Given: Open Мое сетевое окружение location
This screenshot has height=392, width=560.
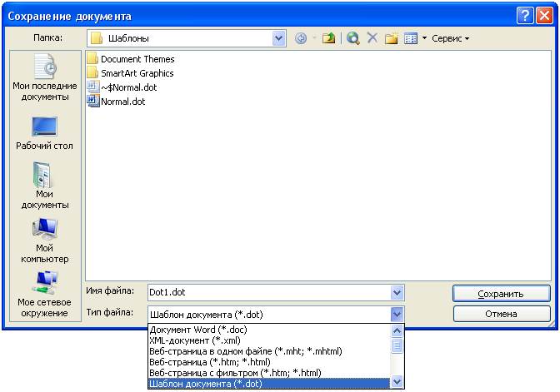Looking at the screenshot, I should point(45,295).
